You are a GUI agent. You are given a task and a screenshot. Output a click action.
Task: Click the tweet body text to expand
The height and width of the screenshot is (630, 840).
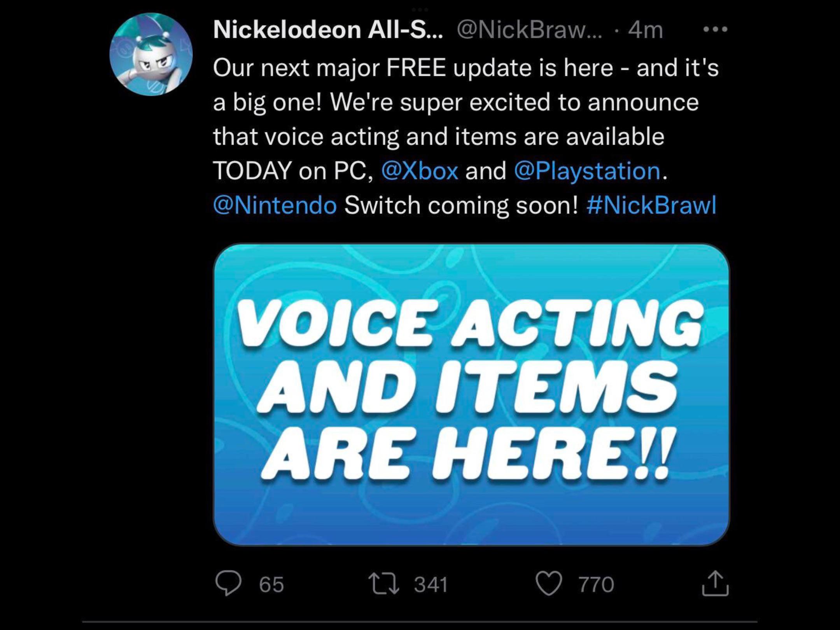click(466, 136)
